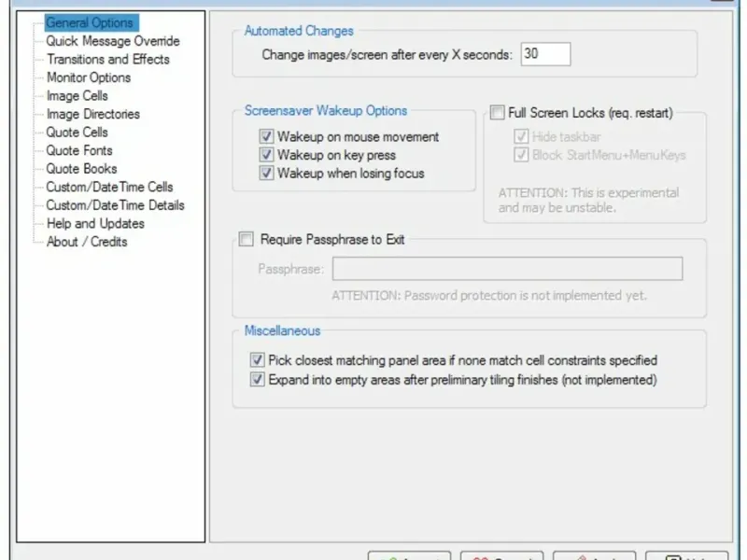Open Custom/DateTime Cells page
The image size is (747, 560).
click(109, 188)
